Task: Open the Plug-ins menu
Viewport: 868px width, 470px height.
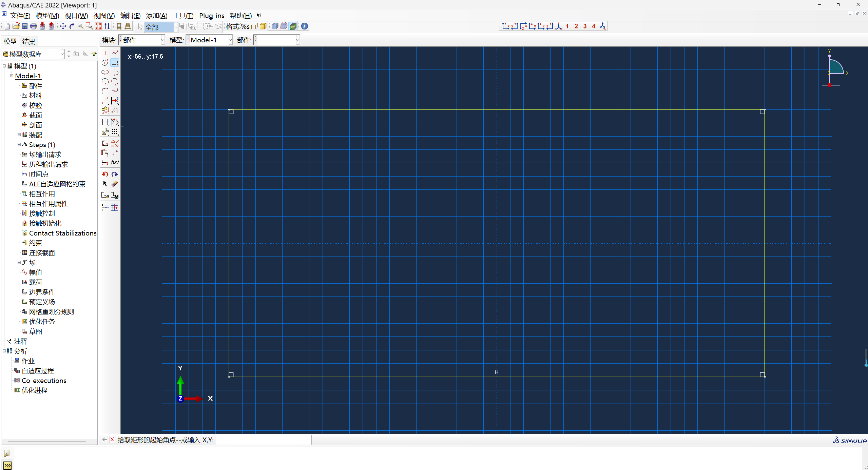Action: 212,16
